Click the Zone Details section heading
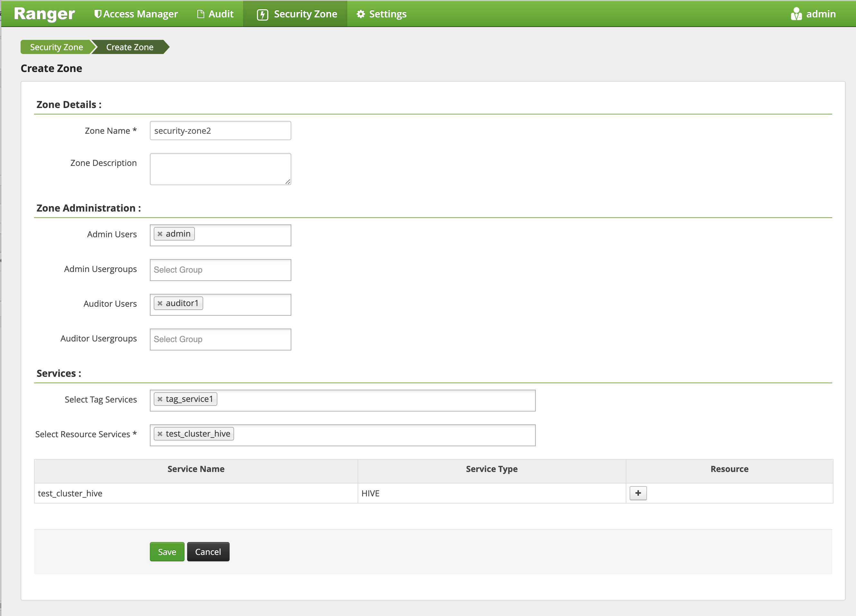Image resolution: width=856 pixels, height=616 pixels. point(69,104)
